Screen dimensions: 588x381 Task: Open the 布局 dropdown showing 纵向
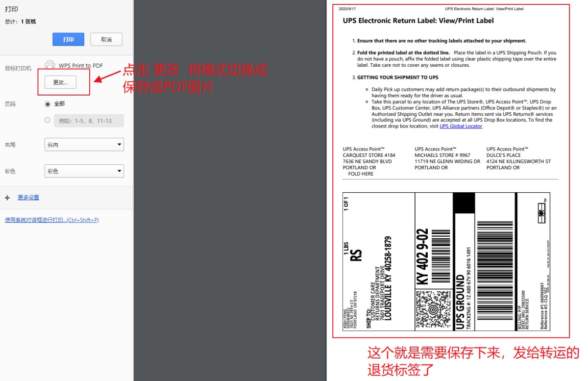(84, 145)
